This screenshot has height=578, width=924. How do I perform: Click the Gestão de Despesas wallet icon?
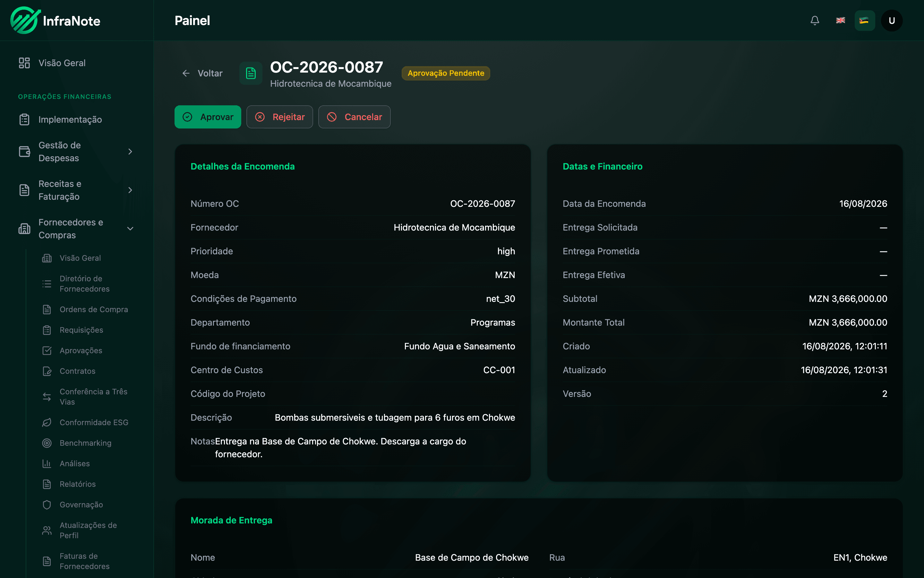click(24, 152)
